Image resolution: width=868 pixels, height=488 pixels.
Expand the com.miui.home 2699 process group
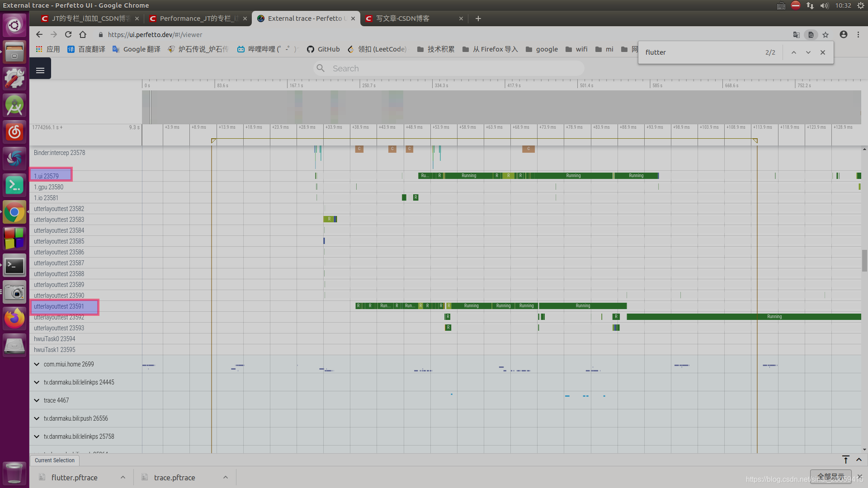pos(37,364)
